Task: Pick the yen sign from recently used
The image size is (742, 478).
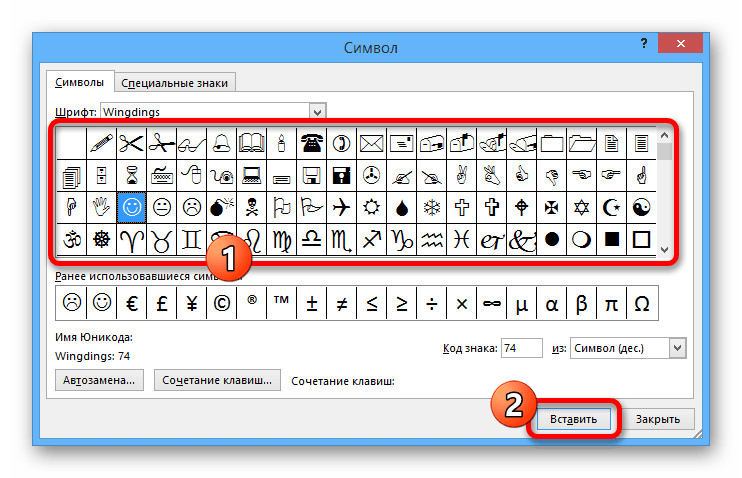Action: click(191, 303)
